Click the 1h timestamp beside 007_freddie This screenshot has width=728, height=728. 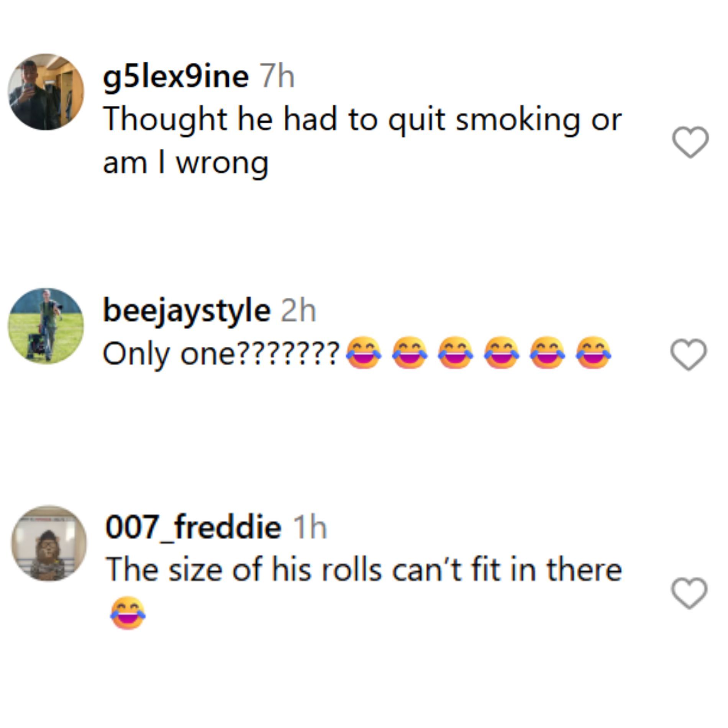pos(310,528)
